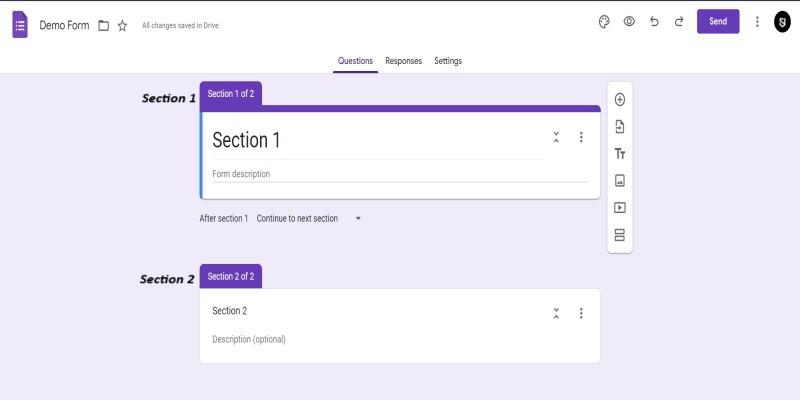Switch to the Responses tab

403,61
